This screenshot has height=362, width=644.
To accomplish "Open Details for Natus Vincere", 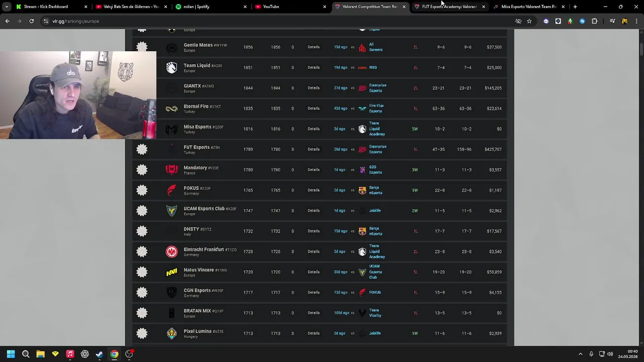I will tap(313, 272).
